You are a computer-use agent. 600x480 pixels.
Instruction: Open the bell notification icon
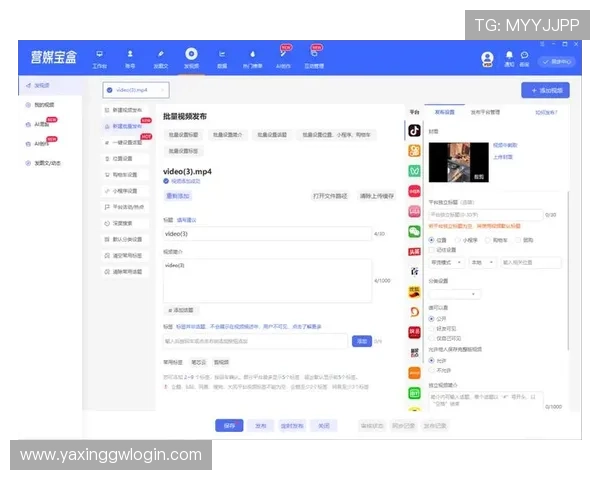point(509,55)
